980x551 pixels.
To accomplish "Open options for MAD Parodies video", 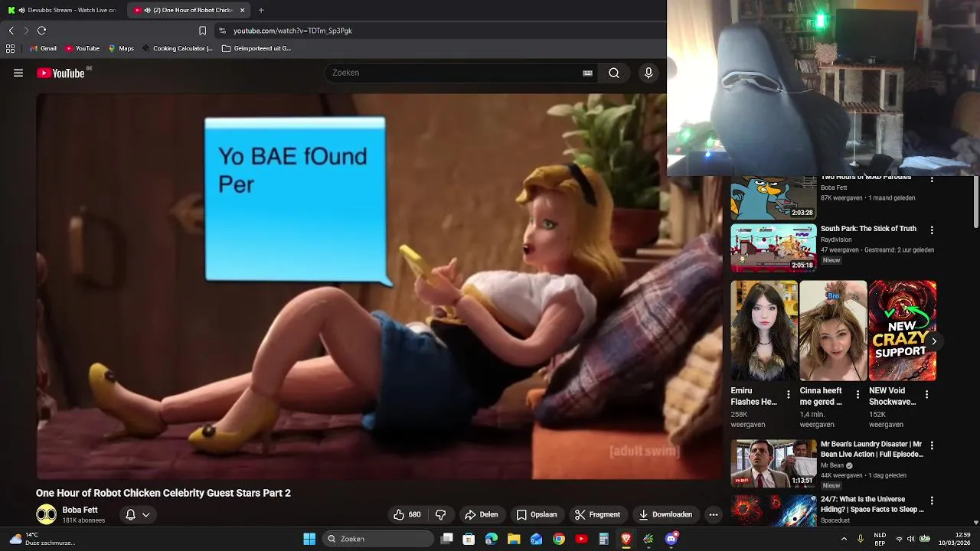I will point(932,178).
